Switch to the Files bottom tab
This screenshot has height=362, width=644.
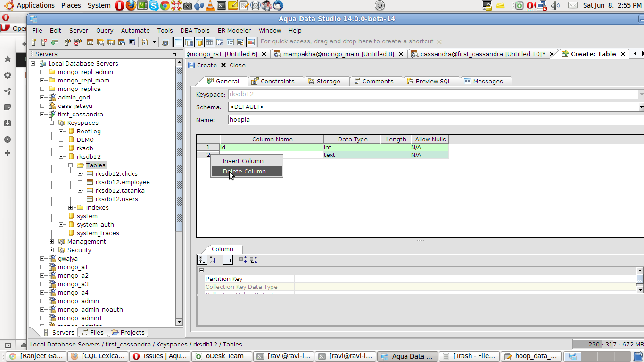point(92,332)
